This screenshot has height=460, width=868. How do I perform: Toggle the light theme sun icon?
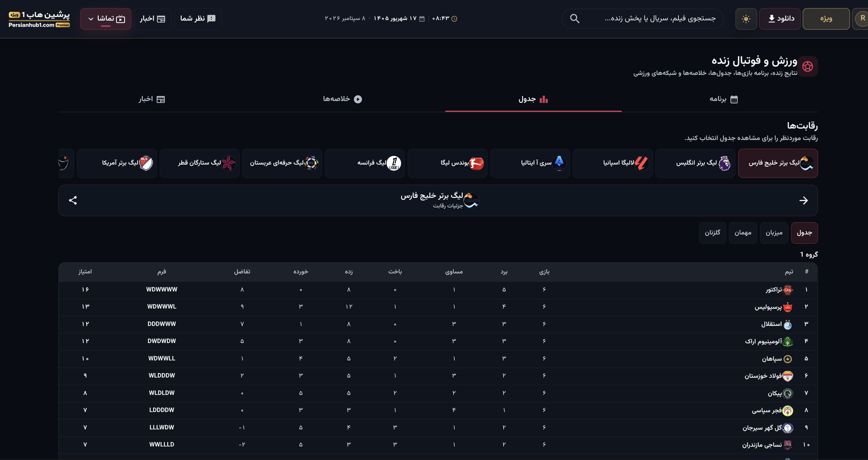[x=746, y=19]
